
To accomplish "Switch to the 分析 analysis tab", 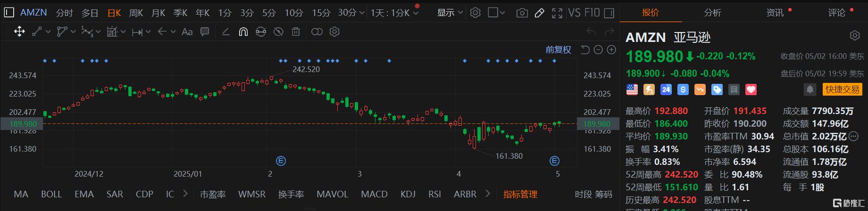I will [712, 13].
